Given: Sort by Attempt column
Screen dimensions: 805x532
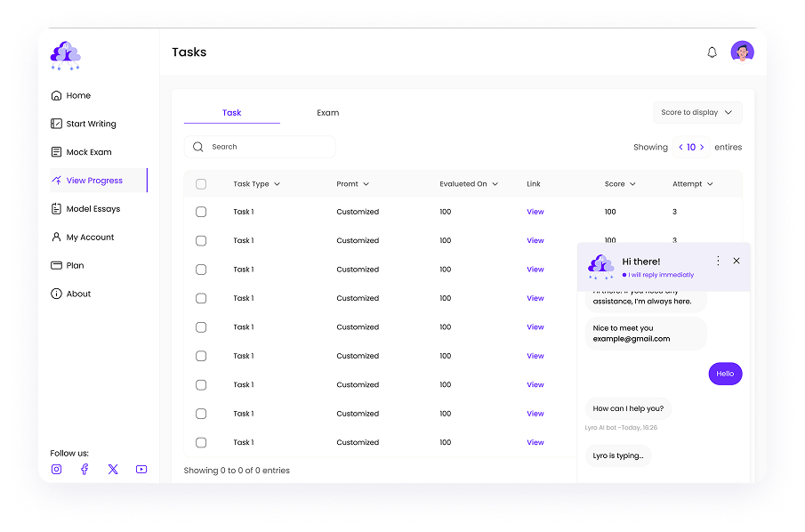Looking at the screenshot, I should coord(693,184).
